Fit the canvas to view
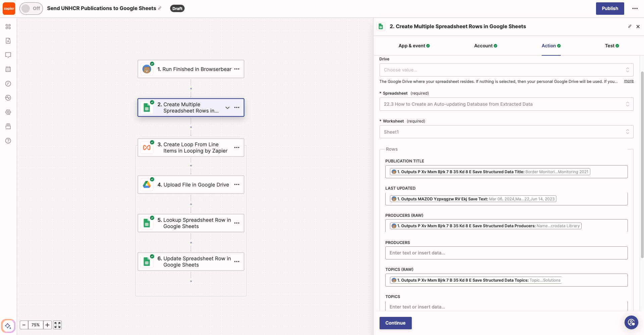The width and height of the screenshot is (644, 335). click(57, 325)
